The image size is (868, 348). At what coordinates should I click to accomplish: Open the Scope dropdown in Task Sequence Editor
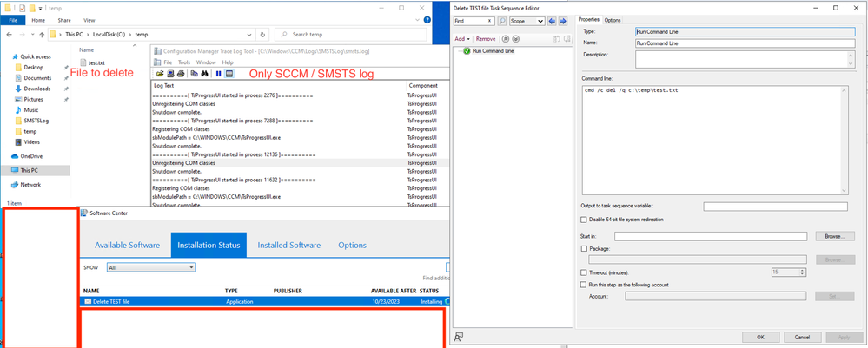[x=527, y=21]
